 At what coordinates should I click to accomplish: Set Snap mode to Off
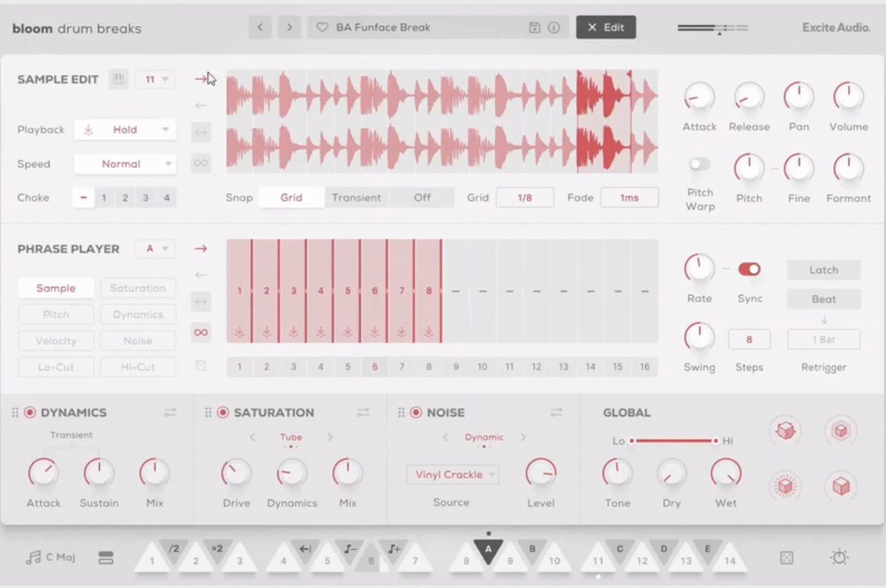tap(422, 198)
